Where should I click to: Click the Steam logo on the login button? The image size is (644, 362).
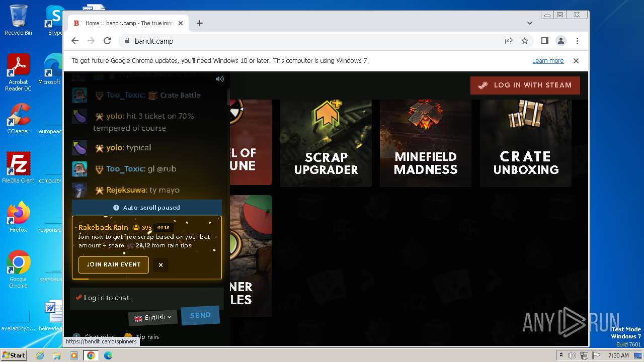(483, 85)
